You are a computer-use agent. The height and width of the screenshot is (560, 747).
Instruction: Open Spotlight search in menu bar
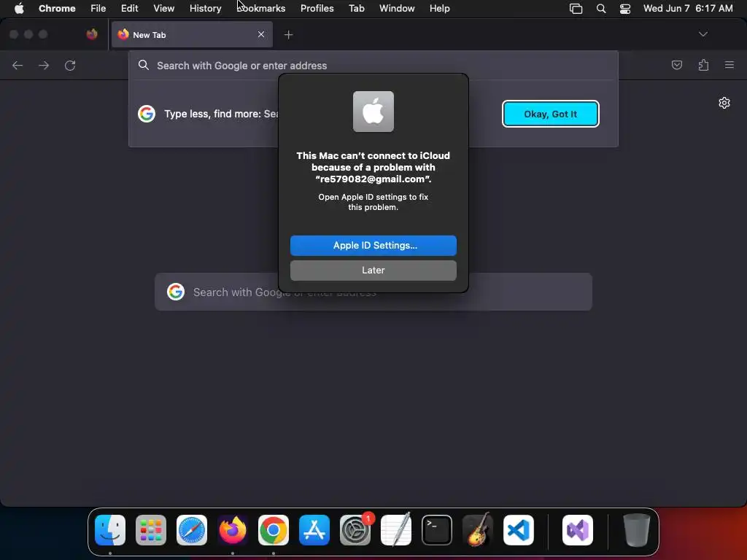point(601,9)
